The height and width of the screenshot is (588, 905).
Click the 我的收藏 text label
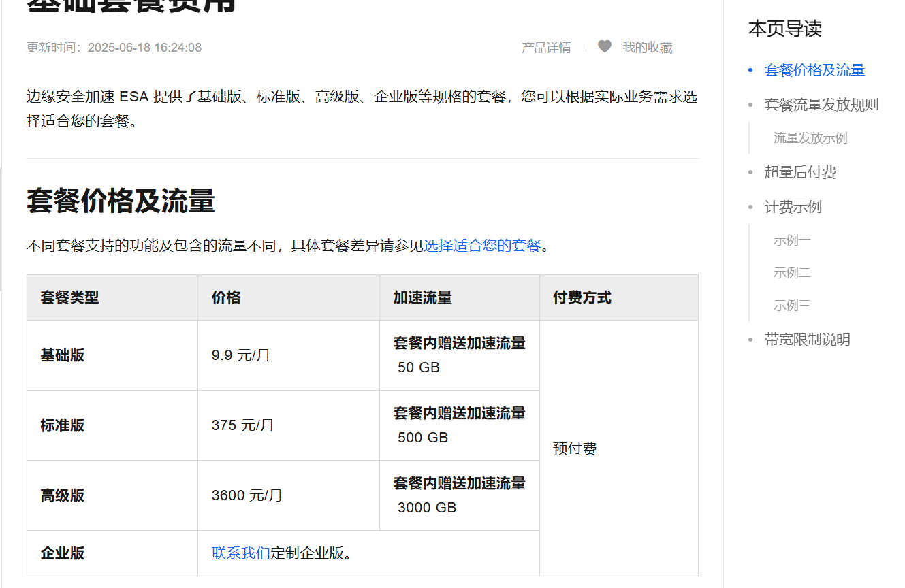[x=647, y=48]
